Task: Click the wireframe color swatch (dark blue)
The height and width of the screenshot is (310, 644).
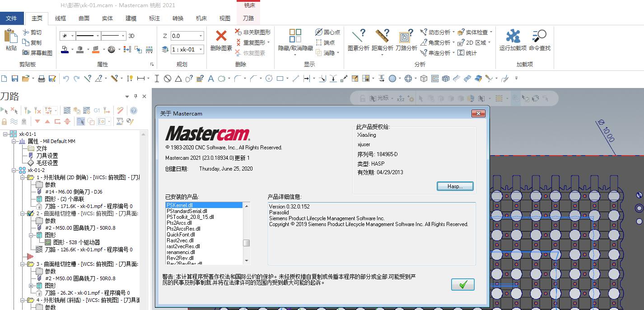Action: pyautogui.click(x=65, y=50)
